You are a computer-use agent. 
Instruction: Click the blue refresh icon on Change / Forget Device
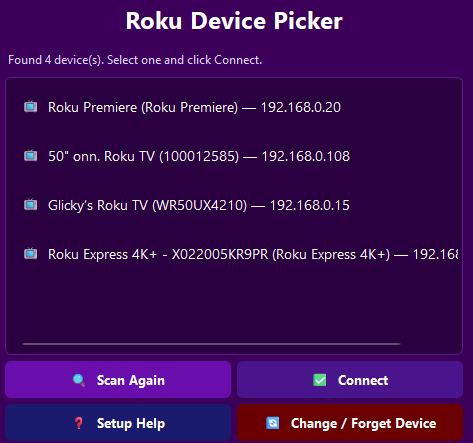(273, 423)
